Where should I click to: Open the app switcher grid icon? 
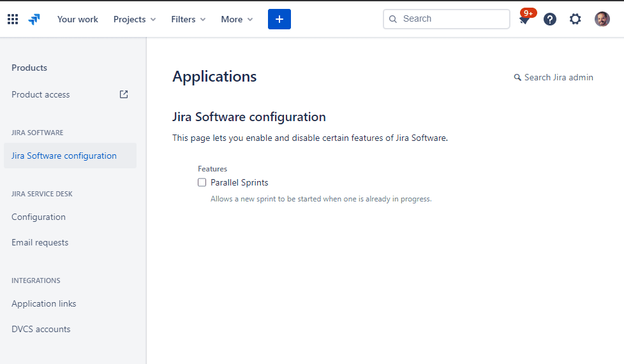coord(13,19)
